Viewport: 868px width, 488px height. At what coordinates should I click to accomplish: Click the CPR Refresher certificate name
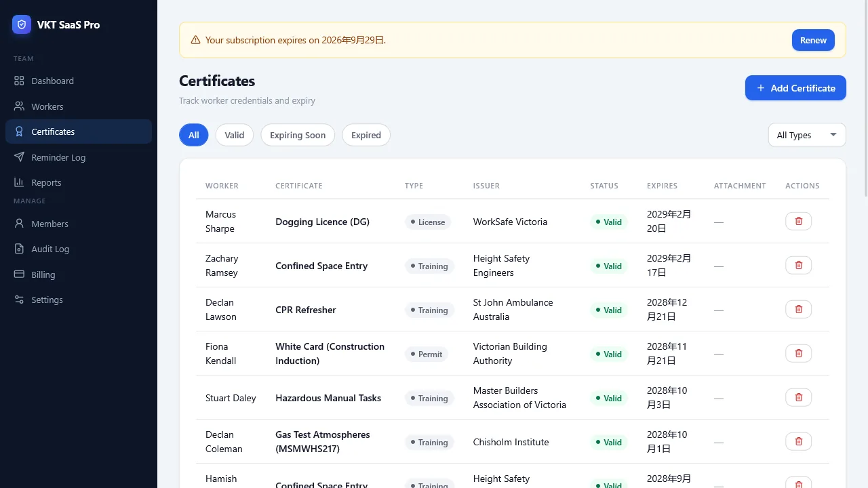click(306, 310)
